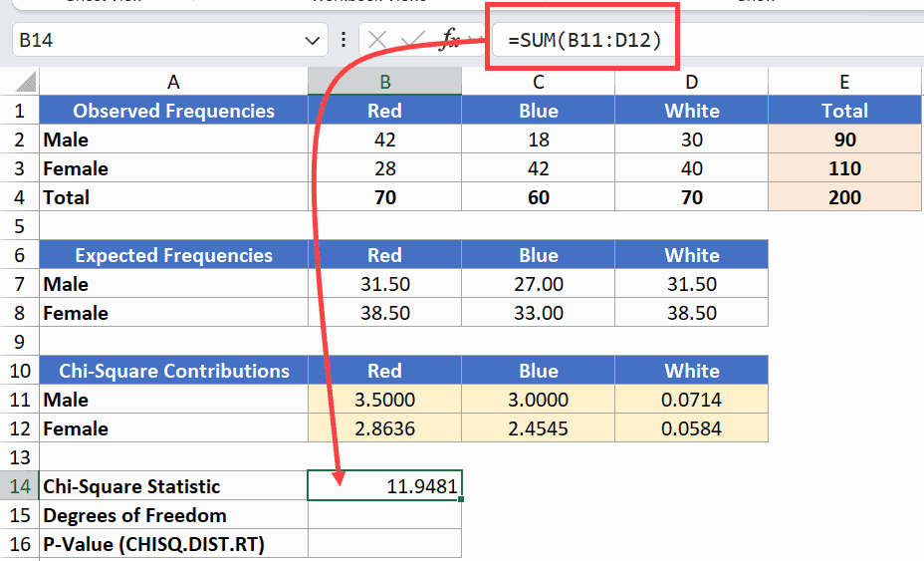Viewport: 924px width, 561px height.
Task: Select row 1 header
Action: pyautogui.click(x=20, y=111)
